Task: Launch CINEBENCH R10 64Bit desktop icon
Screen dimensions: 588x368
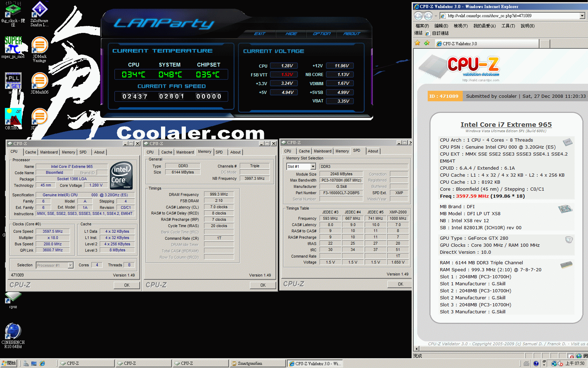Action: 13,335
